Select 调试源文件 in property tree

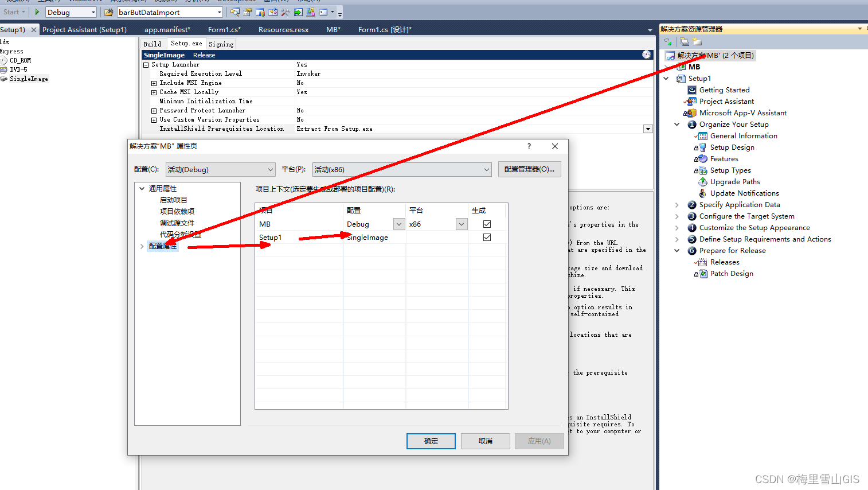tap(177, 223)
